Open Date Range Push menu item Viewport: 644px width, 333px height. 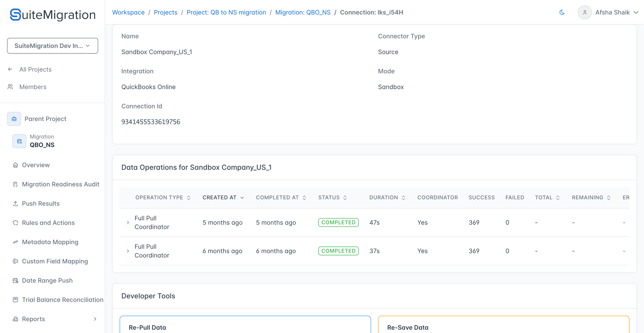click(47, 281)
